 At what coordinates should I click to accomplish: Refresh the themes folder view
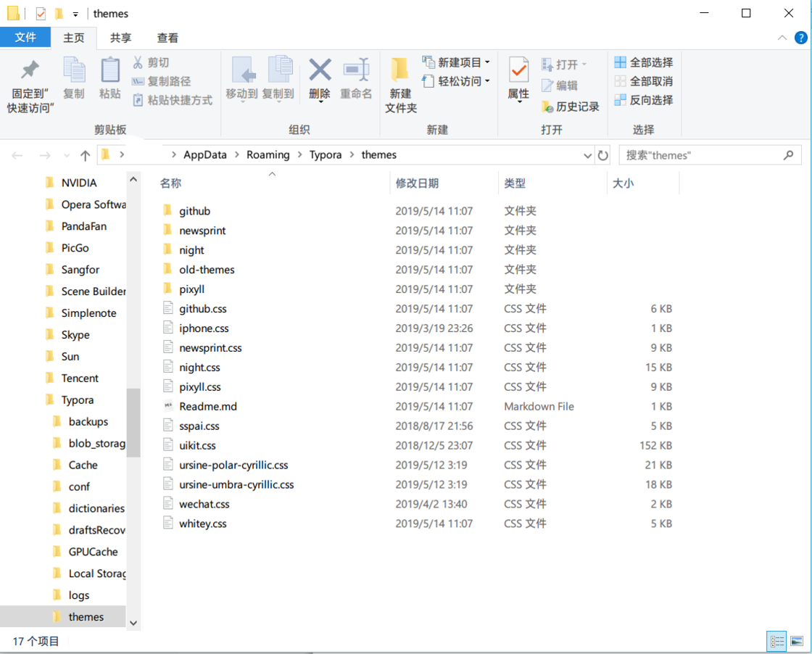(603, 155)
